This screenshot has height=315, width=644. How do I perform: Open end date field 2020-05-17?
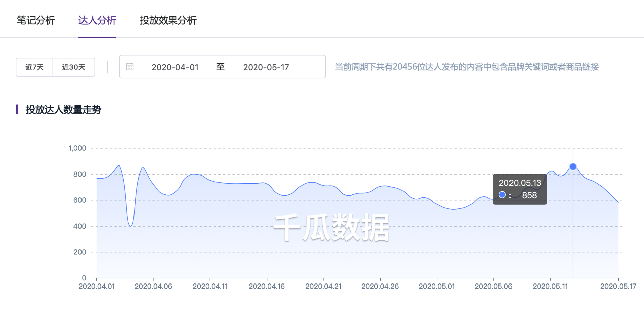point(266,67)
